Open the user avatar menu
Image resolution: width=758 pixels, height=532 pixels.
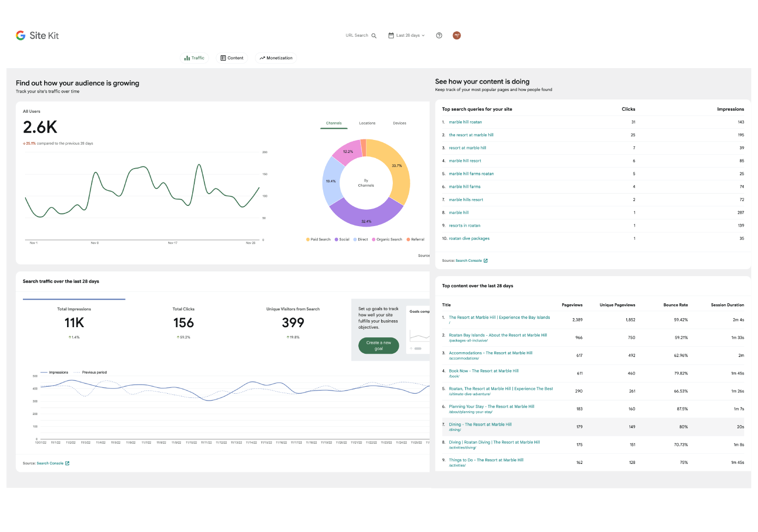[457, 36]
